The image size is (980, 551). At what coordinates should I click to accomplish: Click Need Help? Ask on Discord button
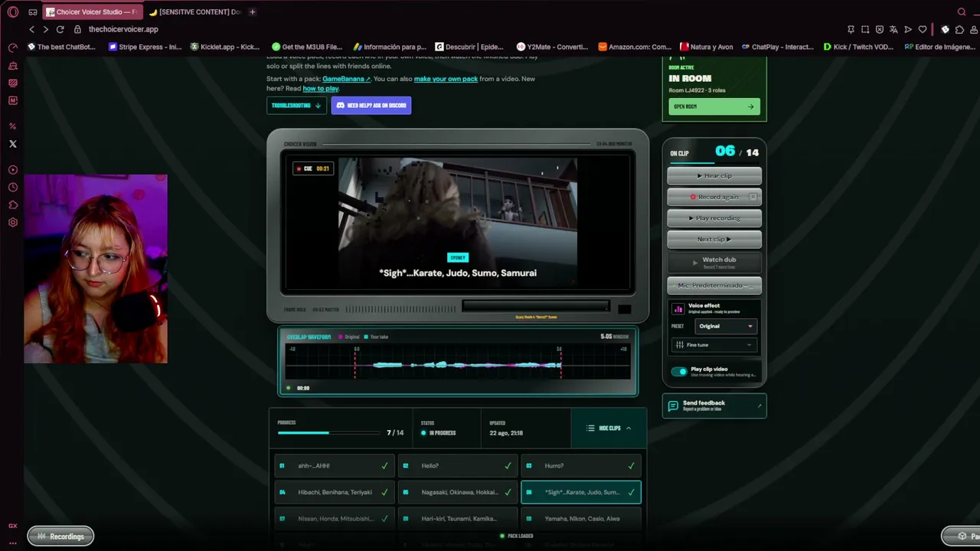(x=371, y=106)
